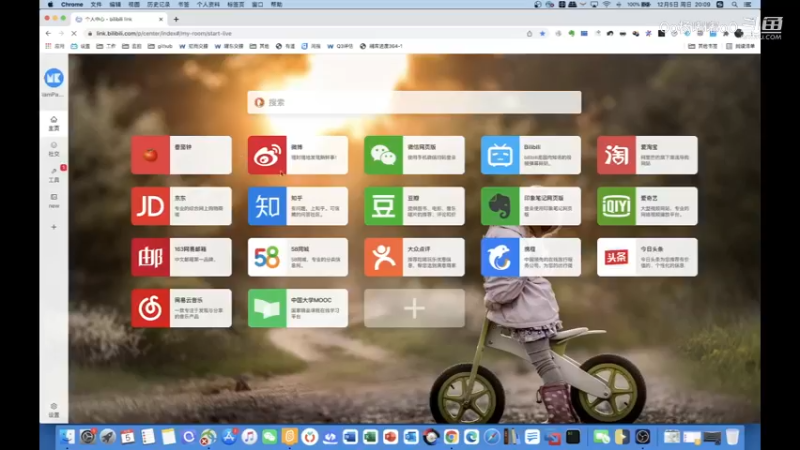Viewport: 800px width, 450px height.
Task: Open the Douban (豆) shortcut tile
Action: (414, 206)
